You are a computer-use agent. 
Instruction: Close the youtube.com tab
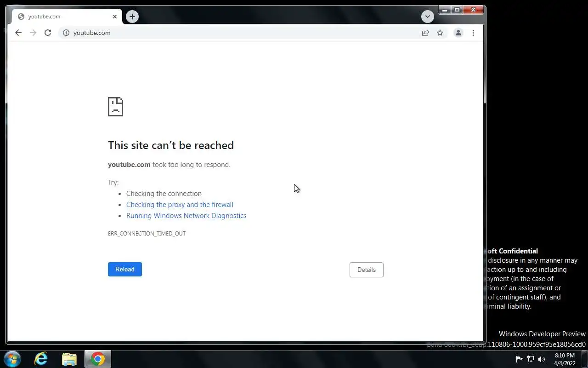[x=115, y=17]
